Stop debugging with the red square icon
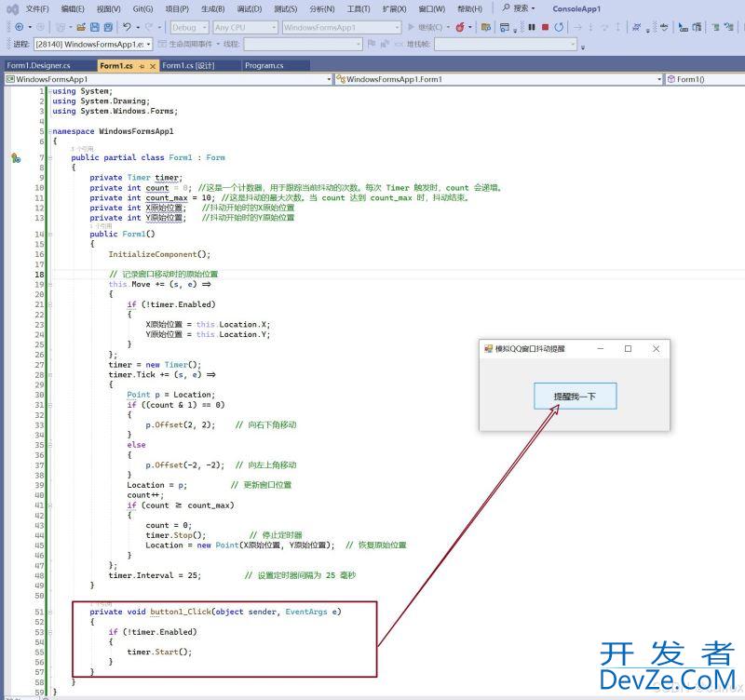This screenshot has height=700, width=745. [x=546, y=27]
